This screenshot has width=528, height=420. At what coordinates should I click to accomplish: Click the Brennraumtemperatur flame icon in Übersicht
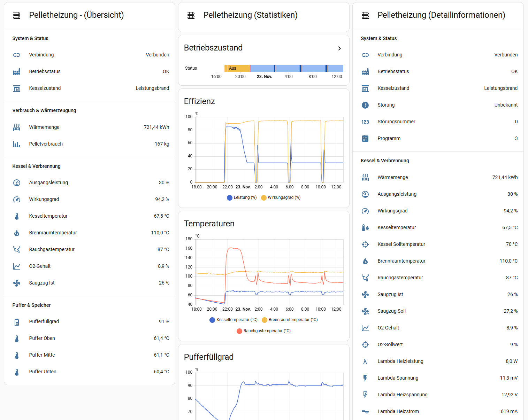[x=17, y=233]
